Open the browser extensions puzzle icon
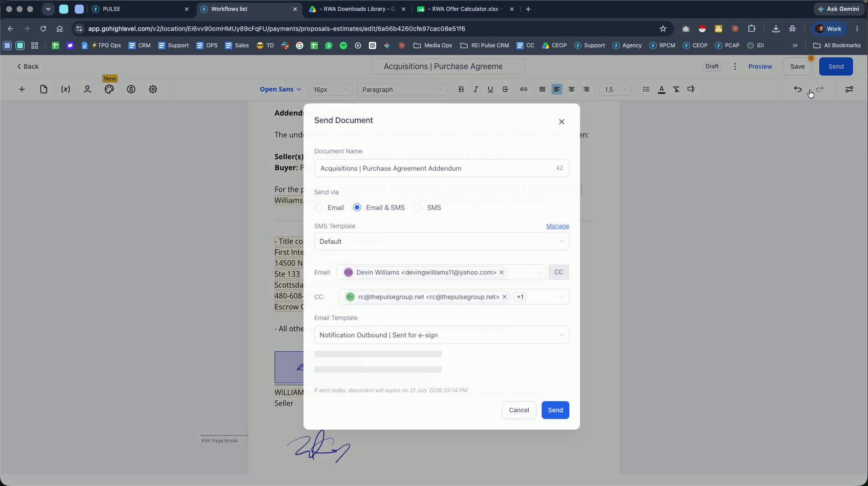868x486 pixels. coord(751,29)
